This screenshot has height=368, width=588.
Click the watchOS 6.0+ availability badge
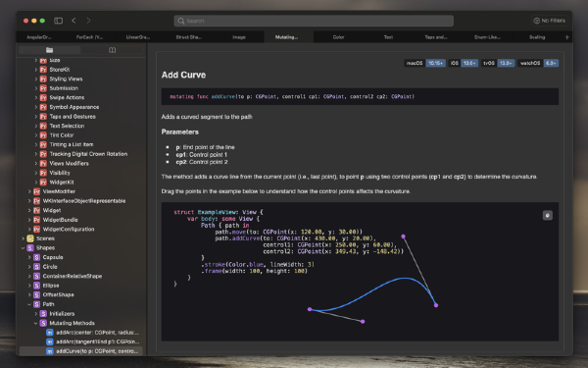coord(538,63)
